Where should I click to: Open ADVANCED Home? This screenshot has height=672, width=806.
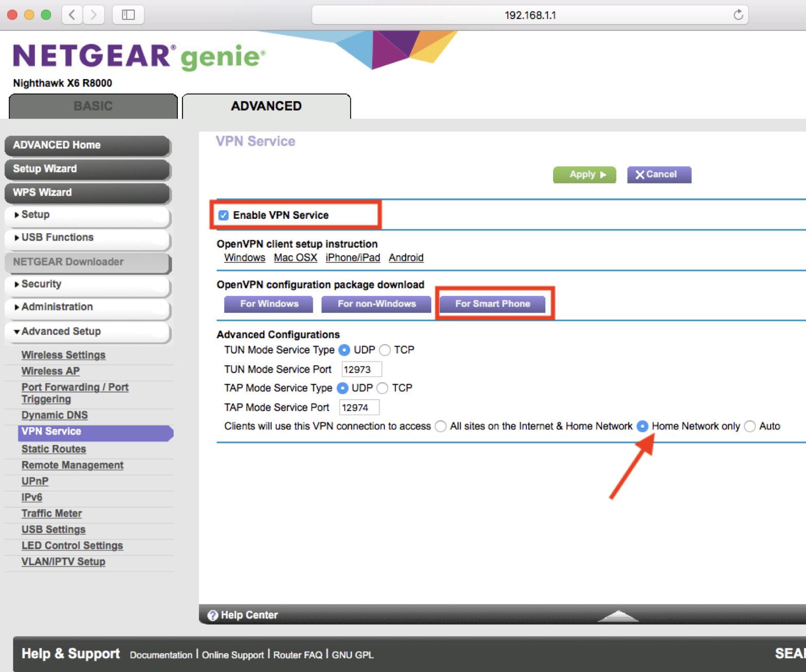coord(87,145)
